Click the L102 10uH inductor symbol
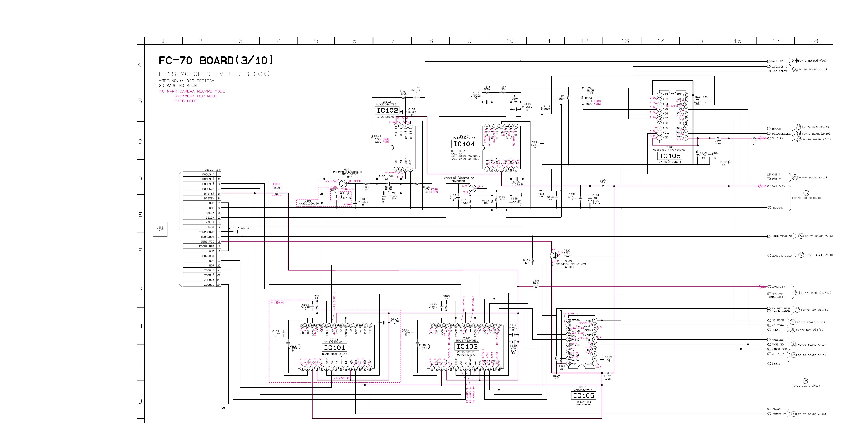The height and width of the screenshot is (444, 868). [603, 186]
